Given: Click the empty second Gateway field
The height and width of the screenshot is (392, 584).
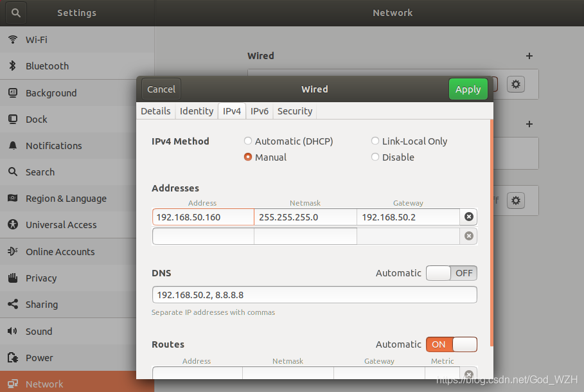Looking at the screenshot, I should [408, 236].
